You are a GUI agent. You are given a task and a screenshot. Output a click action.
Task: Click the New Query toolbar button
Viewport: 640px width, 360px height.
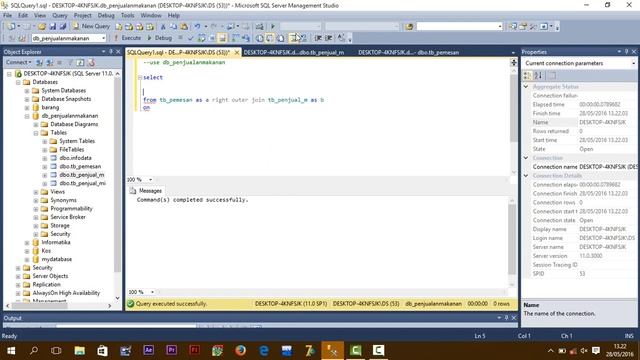click(x=91, y=26)
